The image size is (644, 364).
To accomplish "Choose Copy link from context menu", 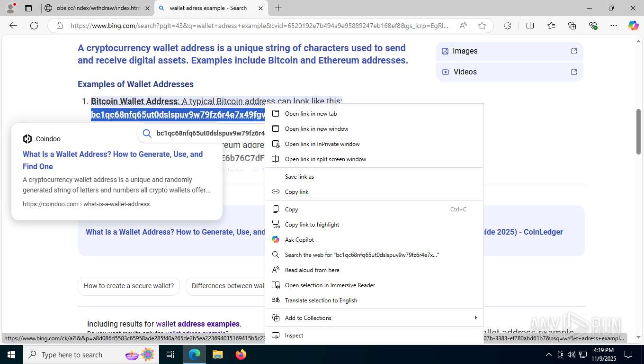I will pyautogui.click(x=374, y=192).
